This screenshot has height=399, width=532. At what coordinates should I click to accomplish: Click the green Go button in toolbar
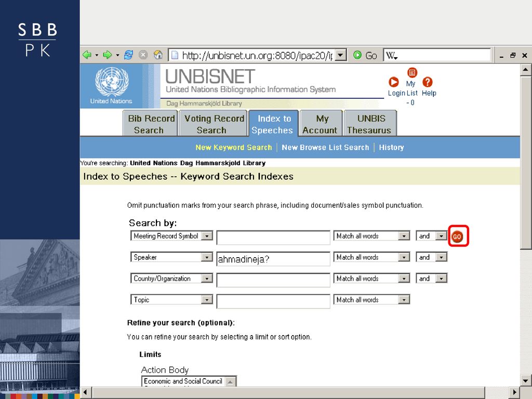click(365, 55)
